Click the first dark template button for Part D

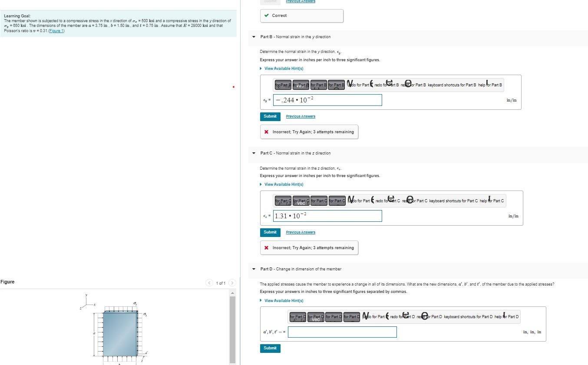coord(298,317)
